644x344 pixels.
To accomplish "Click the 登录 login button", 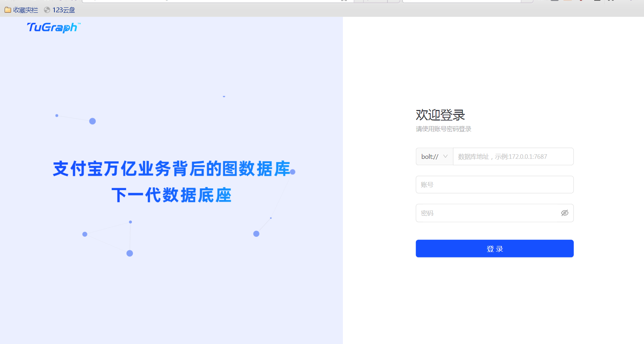I will tap(494, 248).
